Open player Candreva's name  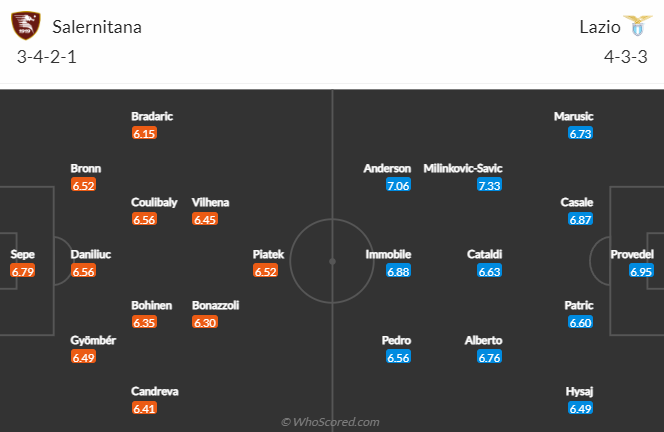point(155,391)
